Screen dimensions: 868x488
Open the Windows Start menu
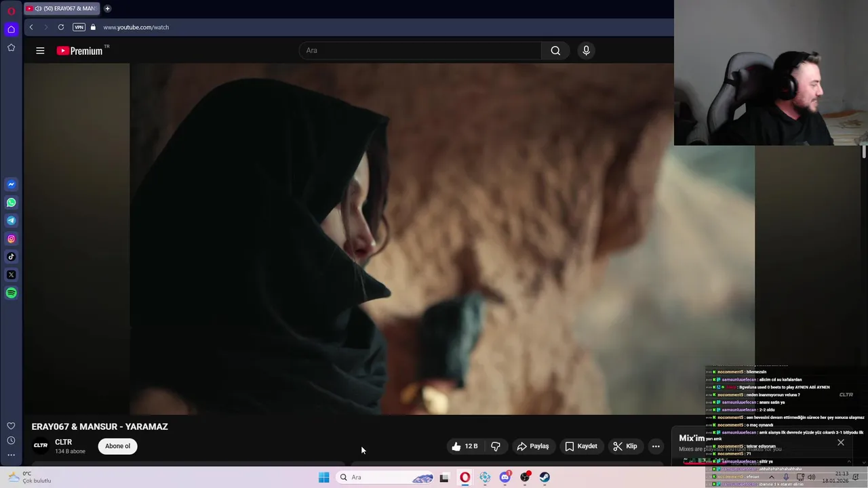(323, 477)
